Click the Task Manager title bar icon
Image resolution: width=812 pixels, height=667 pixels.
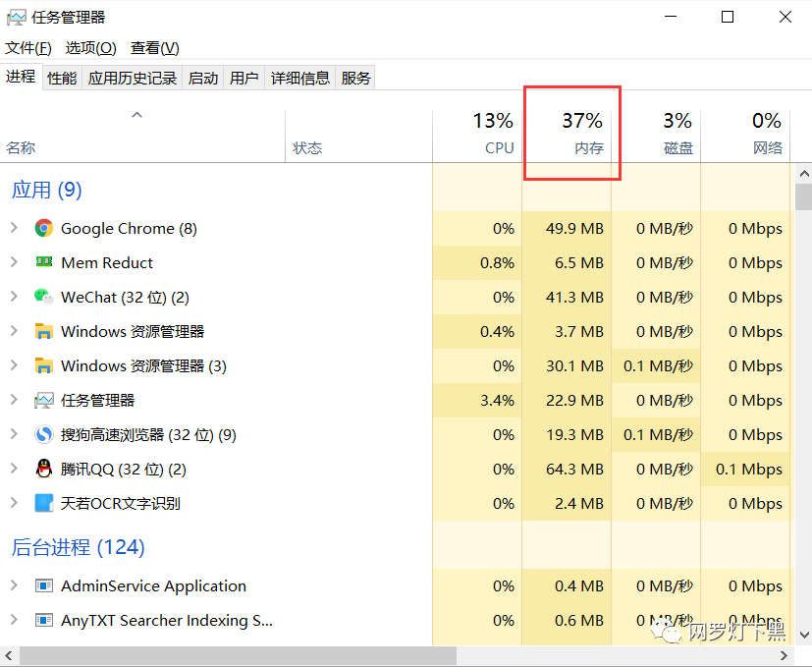click(x=16, y=17)
